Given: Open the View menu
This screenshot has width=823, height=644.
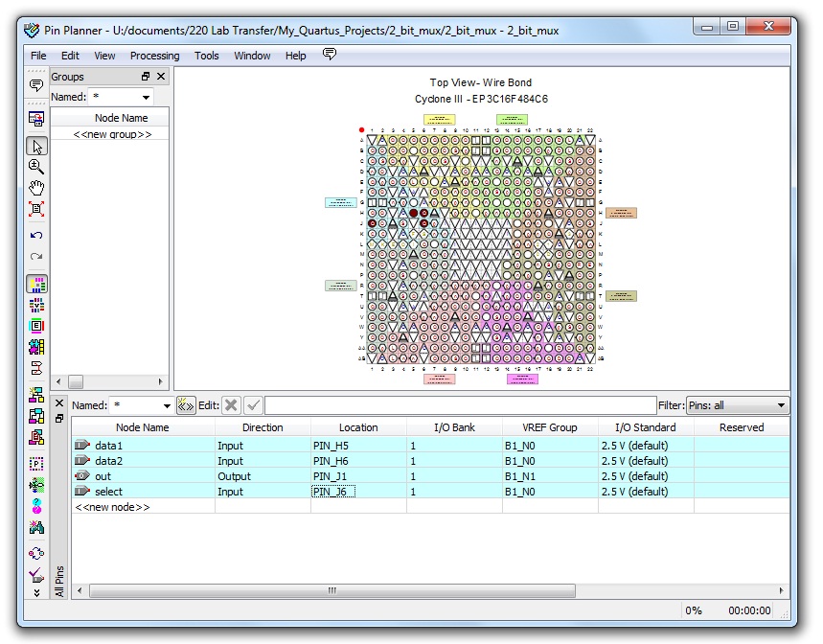Looking at the screenshot, I should pyautogui.click(x=104, y=56).
